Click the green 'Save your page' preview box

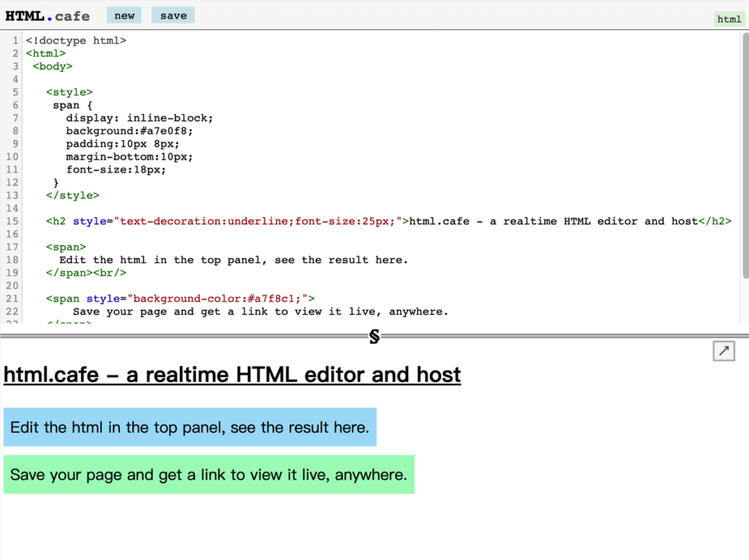pos(208,474)
